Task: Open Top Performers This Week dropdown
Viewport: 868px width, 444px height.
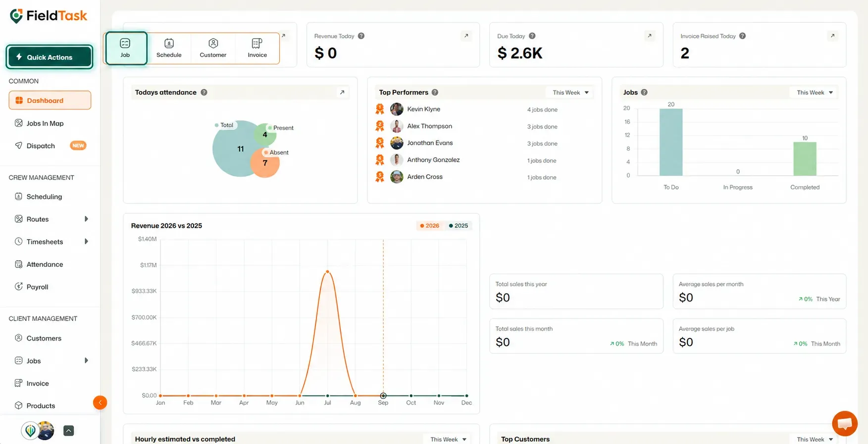Action: click(570, 93)
